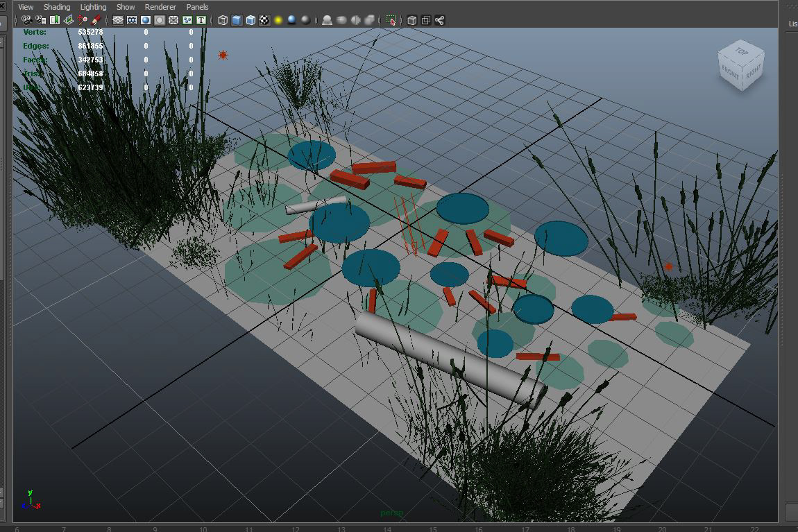Image resolution: width=798 pixels, height=532 pixels.
Task: Select the larger gray cylinder object
Action: pos(451,359)
